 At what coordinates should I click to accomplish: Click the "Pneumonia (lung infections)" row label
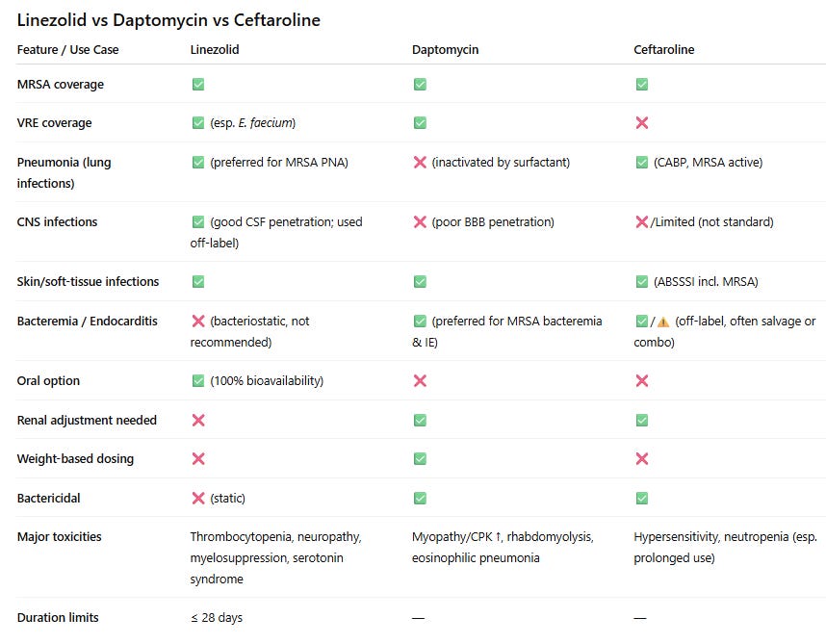[x=64, y=172]
